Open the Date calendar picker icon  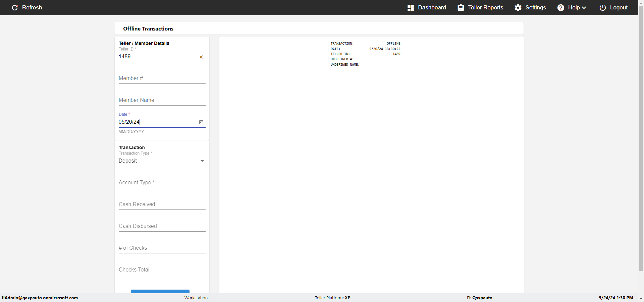pyautogui.click(x=201, y=122)
